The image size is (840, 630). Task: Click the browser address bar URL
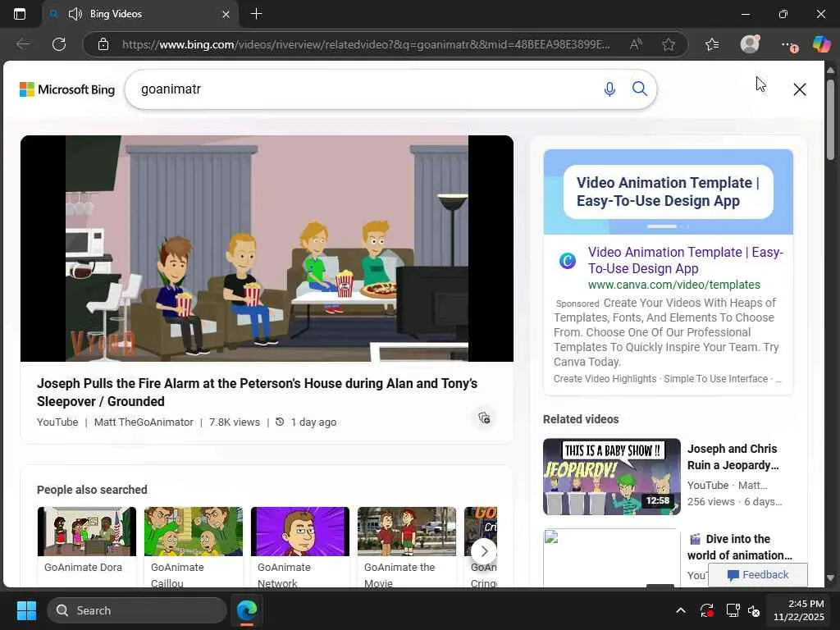(366, 44)
